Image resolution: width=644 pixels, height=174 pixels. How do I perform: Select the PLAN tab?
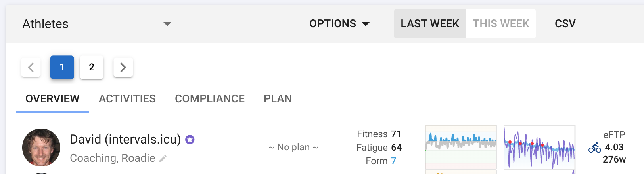pyautogui.click(x=278, y=98)
